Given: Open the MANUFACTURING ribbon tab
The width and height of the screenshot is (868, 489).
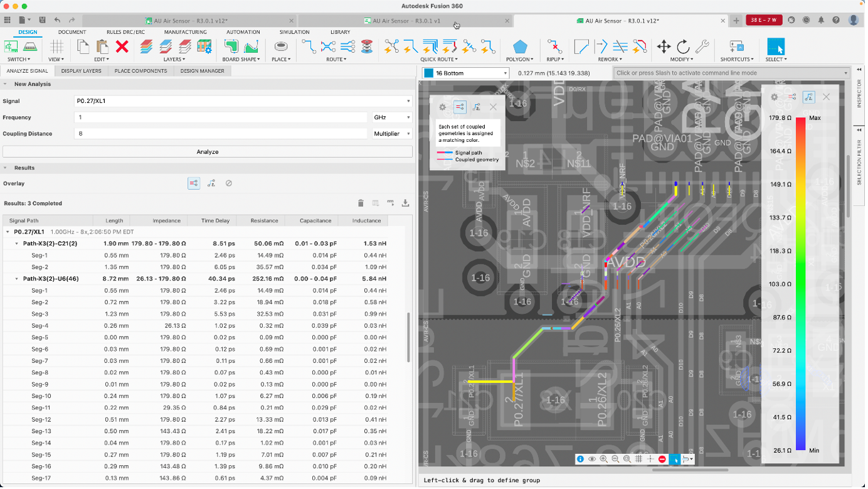Looking at the screenshot, I should (x=186, y=32).
